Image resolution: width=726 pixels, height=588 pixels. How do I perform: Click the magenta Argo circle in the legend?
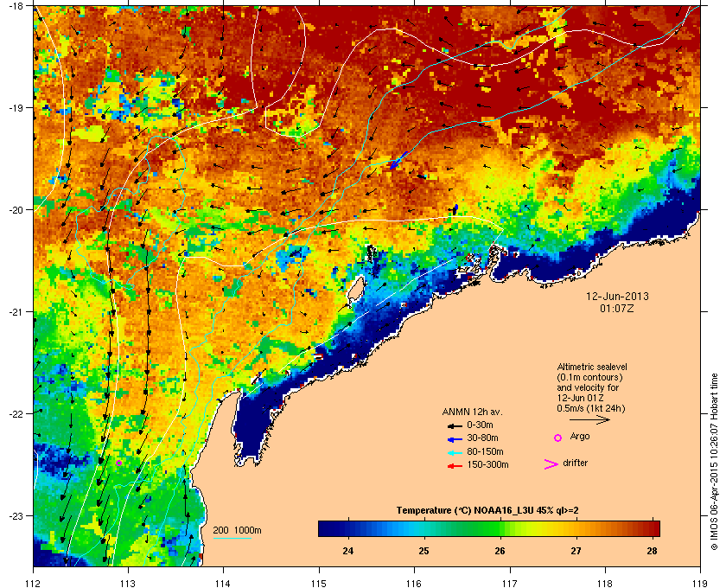558,438
